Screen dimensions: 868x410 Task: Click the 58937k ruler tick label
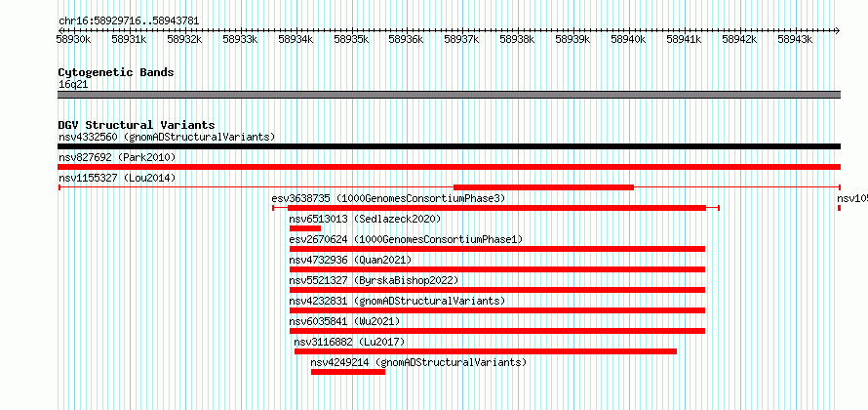pos(461,39)
